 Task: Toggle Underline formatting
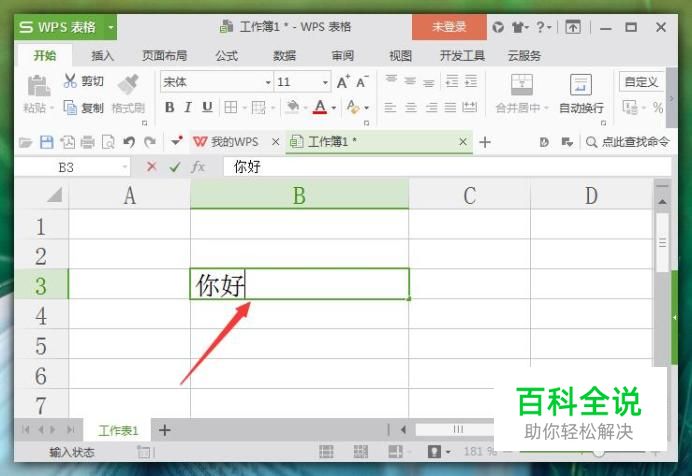pos(207,107)
